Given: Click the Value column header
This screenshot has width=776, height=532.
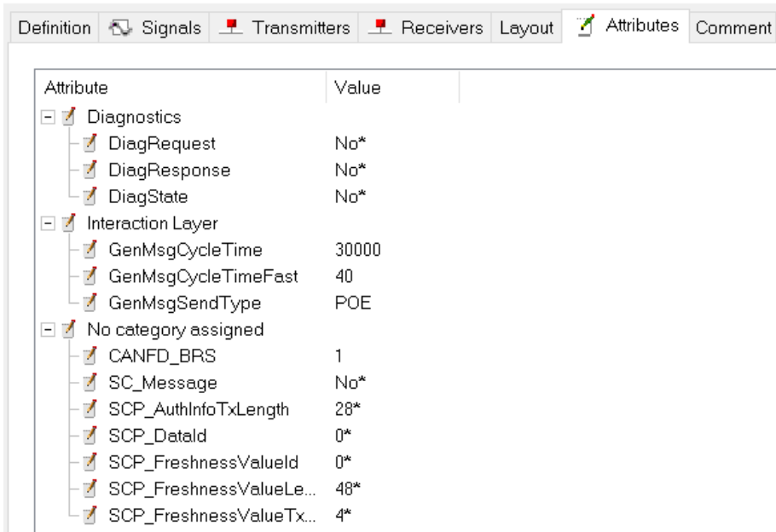Looking at the screenshot, I should [392, 87].
